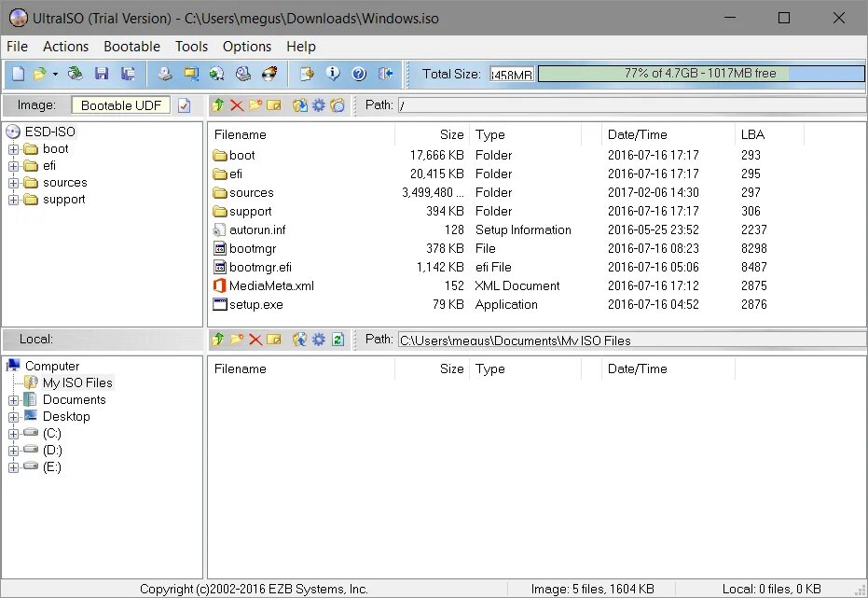Click folder with blue disc in image toolbar

(x=338, y=105)
